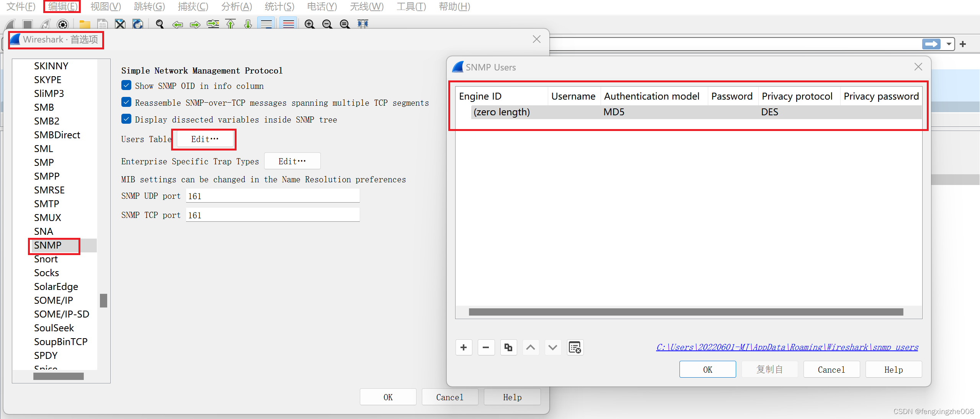Click the Username column header

[x=573, y=96]
